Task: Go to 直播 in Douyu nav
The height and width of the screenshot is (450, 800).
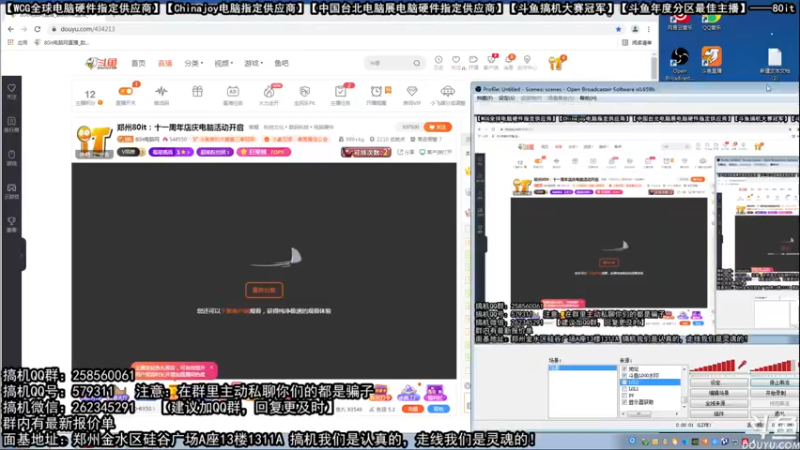Action: (x=165, y=63)
